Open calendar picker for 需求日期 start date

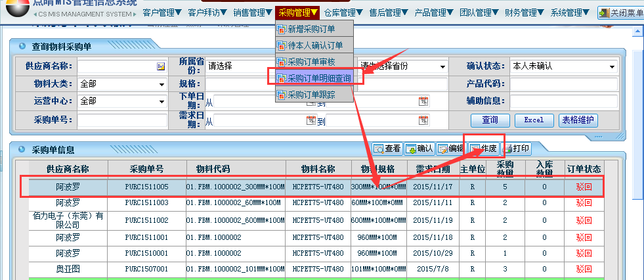pos(311,121)
